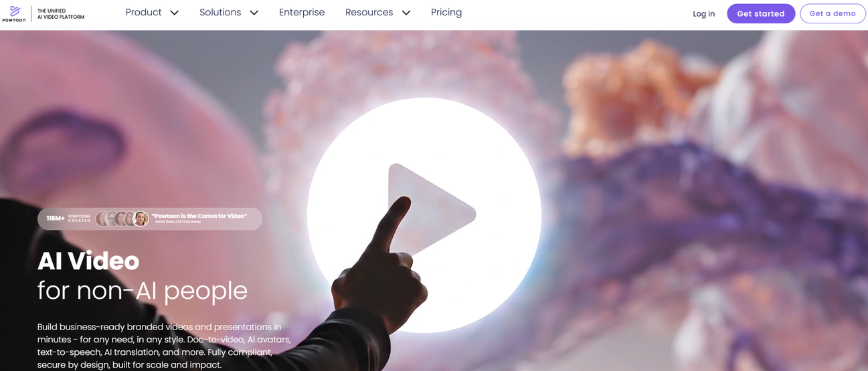Click the "for non-AI people" subheading

143,291
